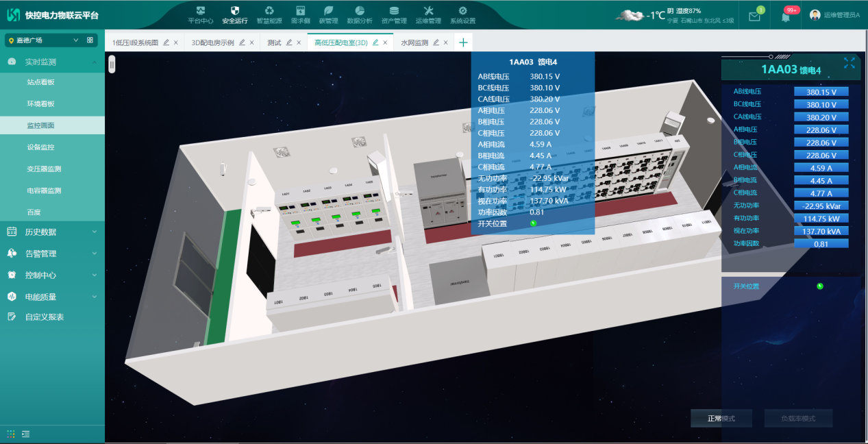The width and height of the screenshot is (868, 444).
Task: Switch to the 测试 tab
Action: [274, 42]
